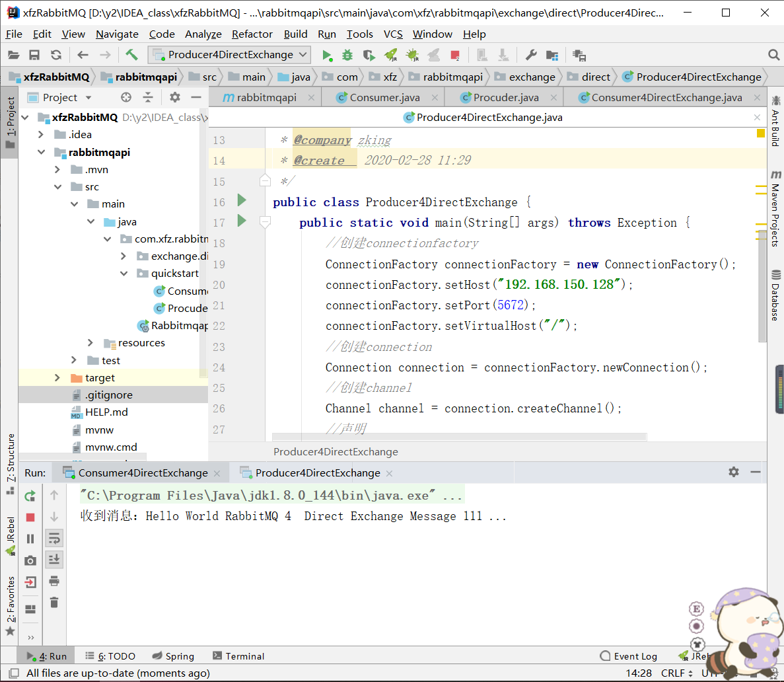Collapse the src folder

tap(57, 186)
